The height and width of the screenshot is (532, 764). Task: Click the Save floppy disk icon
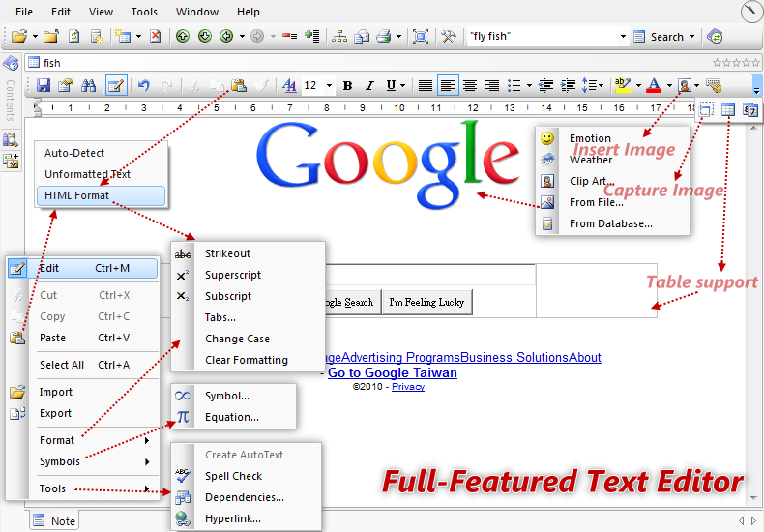[44, 86]
